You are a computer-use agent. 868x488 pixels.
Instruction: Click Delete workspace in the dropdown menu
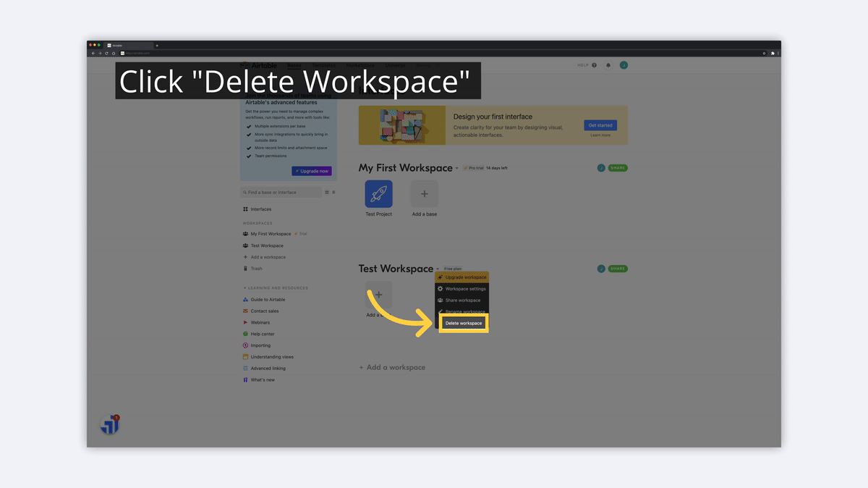coord(464,323)
